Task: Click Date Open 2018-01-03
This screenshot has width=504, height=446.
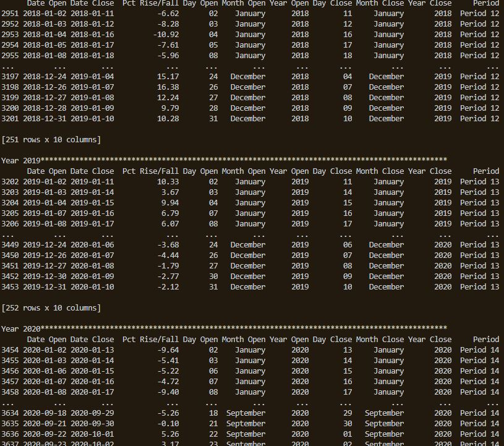Action: 45,24
